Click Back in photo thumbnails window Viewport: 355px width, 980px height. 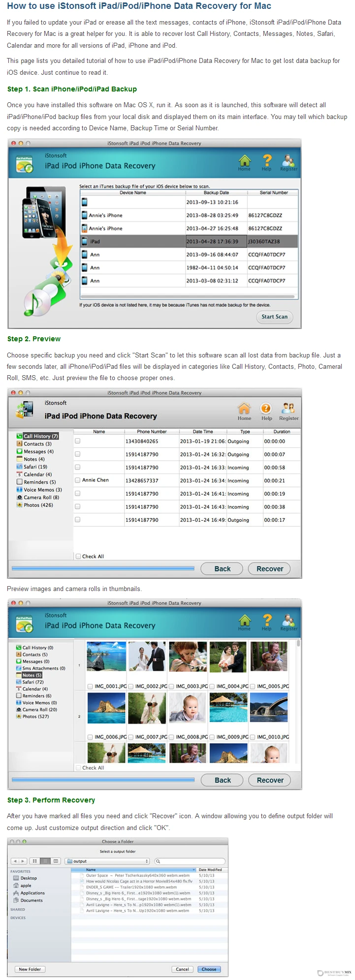(222, 780)
